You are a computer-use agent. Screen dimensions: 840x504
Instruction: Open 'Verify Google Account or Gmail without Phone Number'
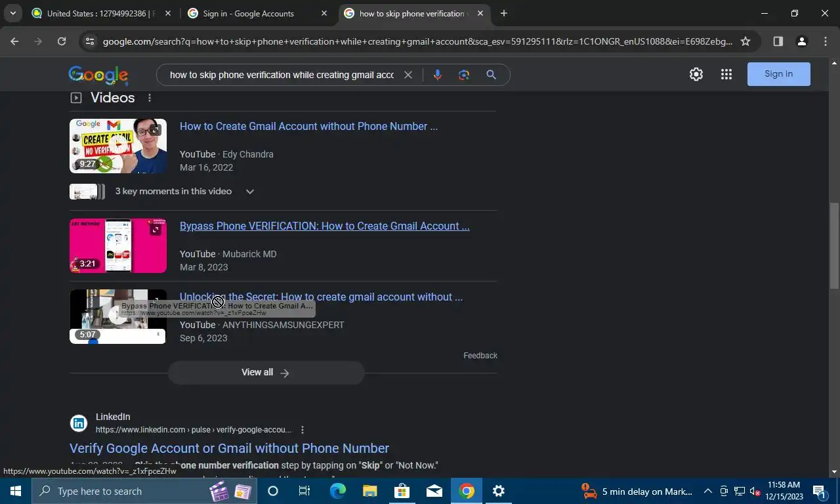230,448
